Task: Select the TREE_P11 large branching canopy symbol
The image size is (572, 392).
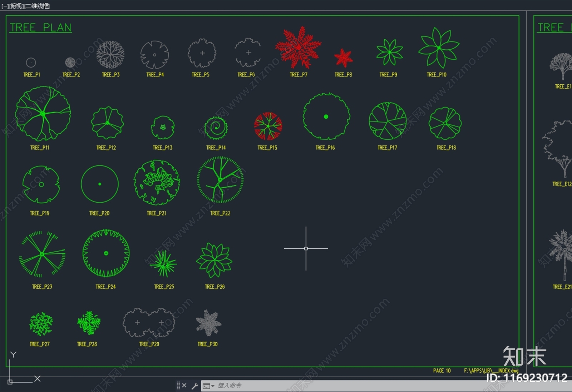Action: tap(43, 114)
